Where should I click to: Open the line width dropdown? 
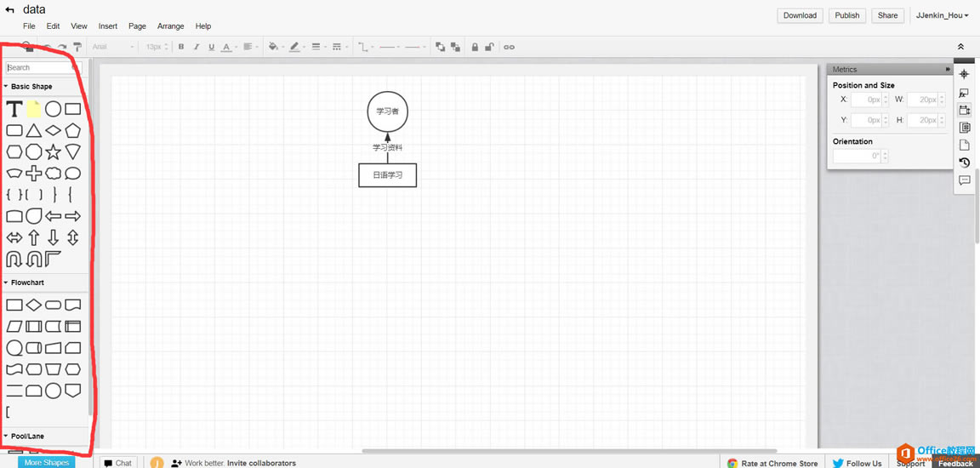click(x=318, y=47)
